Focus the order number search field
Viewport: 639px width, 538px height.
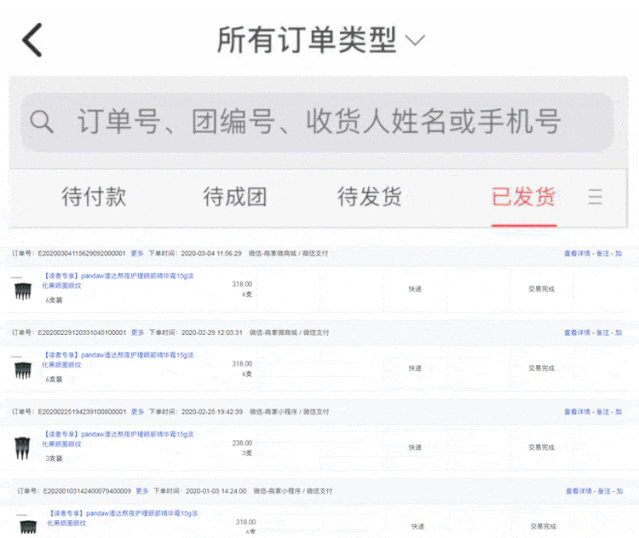[318, 122]
